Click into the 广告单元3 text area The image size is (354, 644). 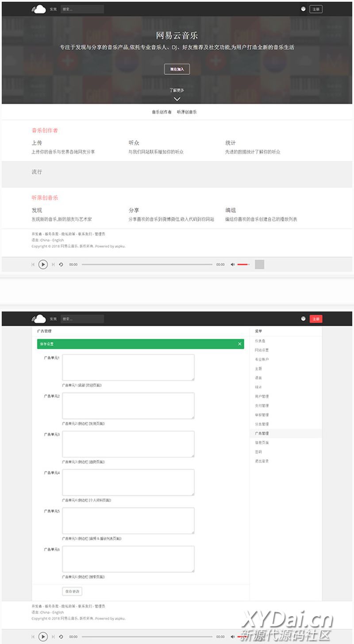coord(128,444)
